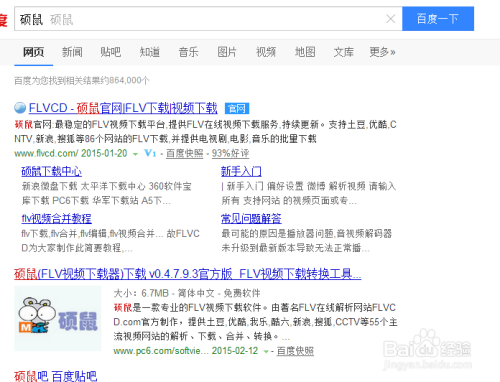
Task: Clear the search box with X icon
Action: click(391, 19)
